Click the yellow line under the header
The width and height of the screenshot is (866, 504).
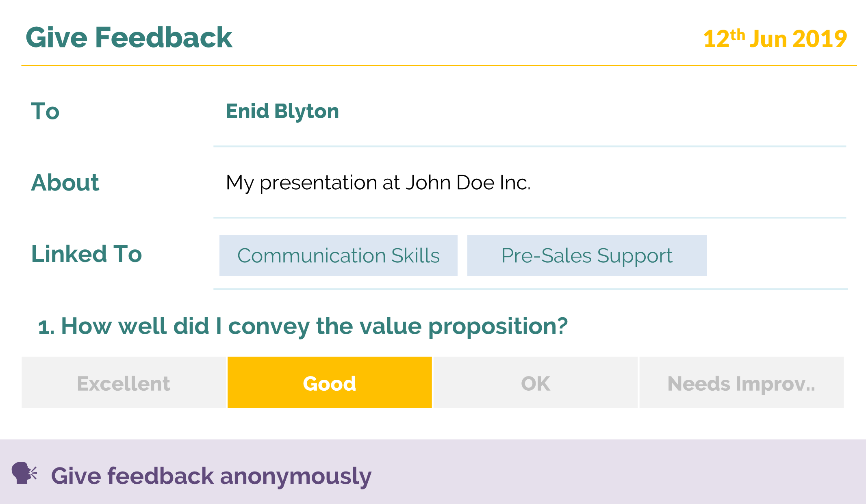(x=439, y=65)
